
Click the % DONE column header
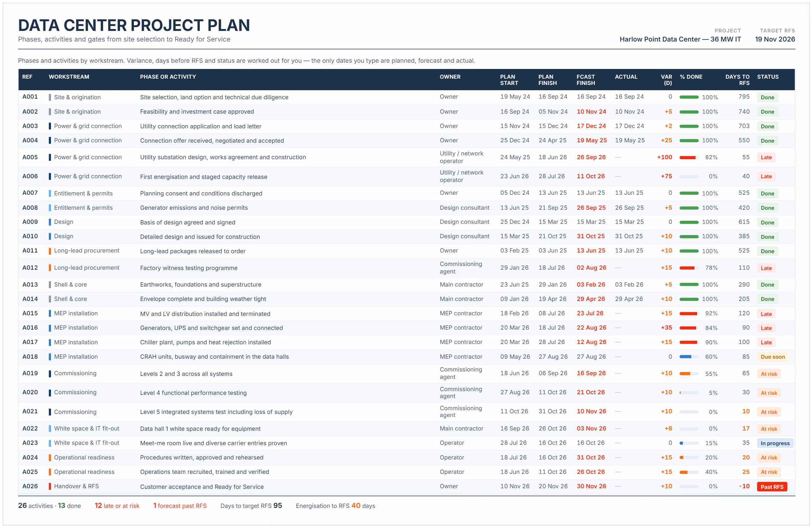tap(691, 77)
